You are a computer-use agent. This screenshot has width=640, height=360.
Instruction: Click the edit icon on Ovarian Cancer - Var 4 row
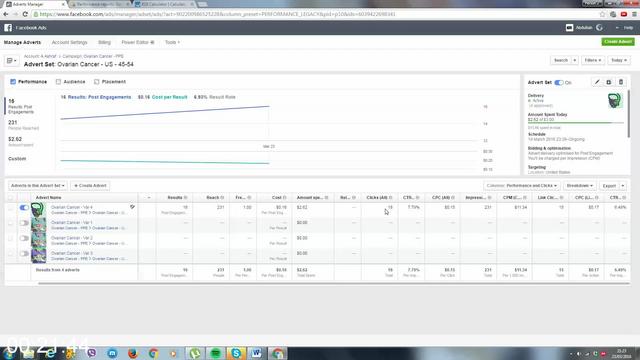click(132, 207)
